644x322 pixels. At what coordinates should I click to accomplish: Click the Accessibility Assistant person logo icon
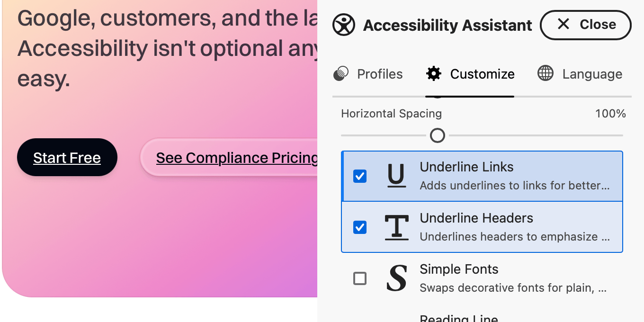[343, 25]
